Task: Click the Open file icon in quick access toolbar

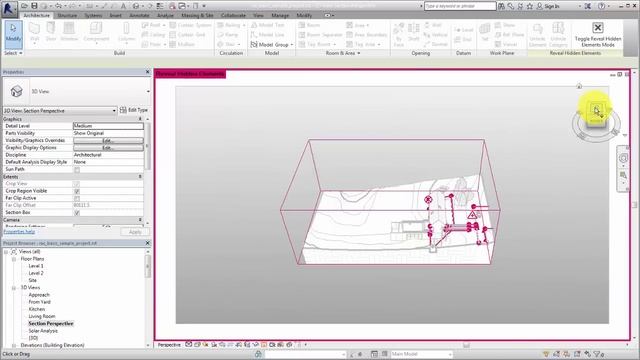Action: click(x=24, y=6)
